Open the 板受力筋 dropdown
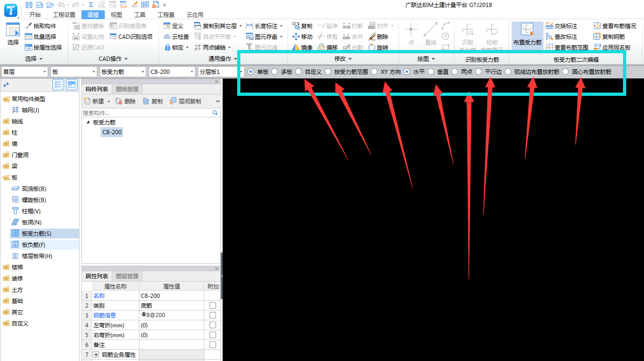644x361 pixels. [x=123, y=72]
